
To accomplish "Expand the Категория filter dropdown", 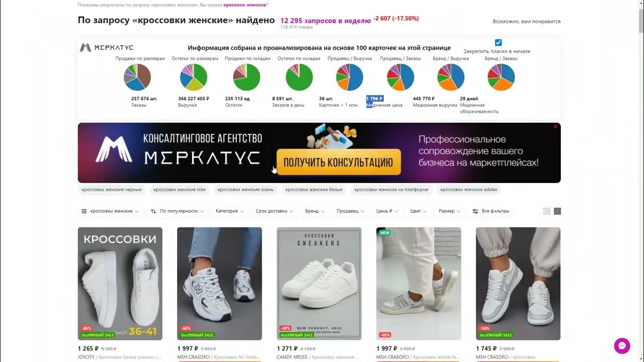I will coord(230,211).
